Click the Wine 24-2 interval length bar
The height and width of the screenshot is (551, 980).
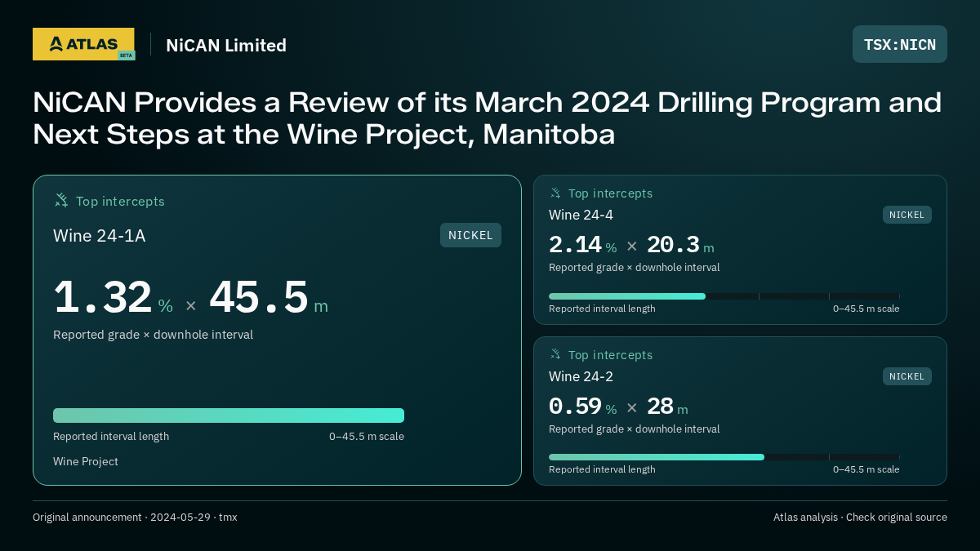click(724, 457)
